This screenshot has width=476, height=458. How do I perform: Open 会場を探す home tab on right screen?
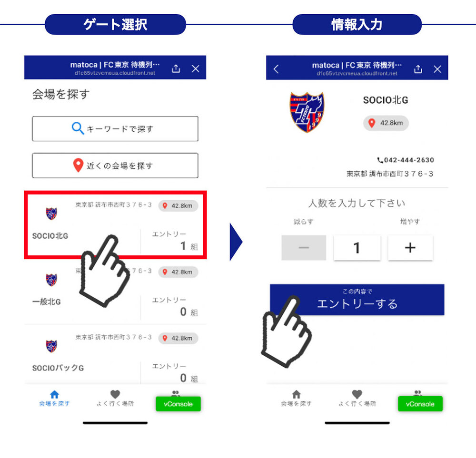pos(296,398)
